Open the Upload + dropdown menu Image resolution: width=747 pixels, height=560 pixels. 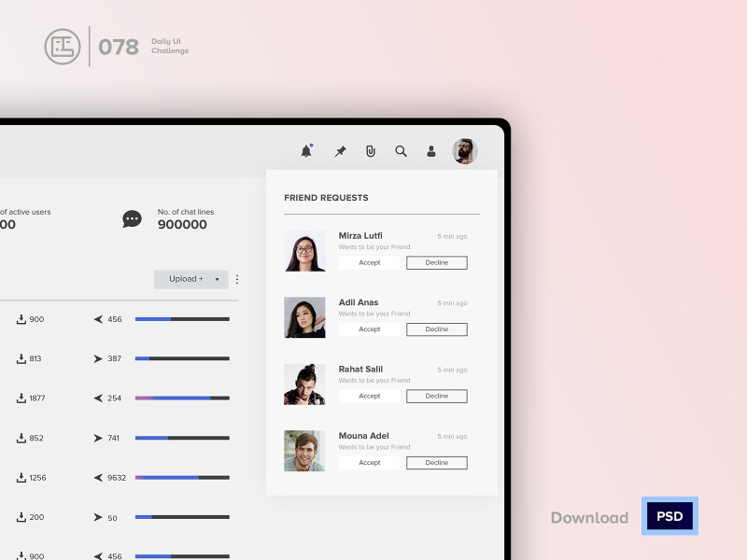[190, 279]
